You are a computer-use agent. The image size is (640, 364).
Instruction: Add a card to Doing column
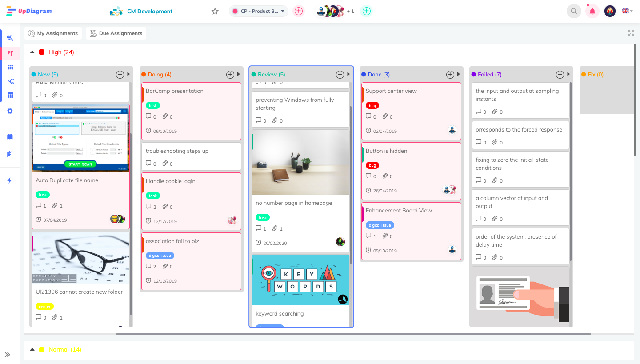click(230, 75)
